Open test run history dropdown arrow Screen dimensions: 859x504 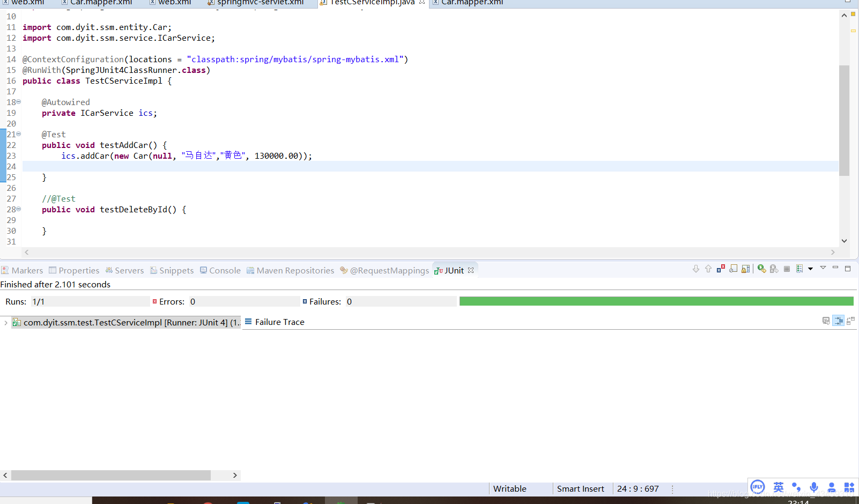810,269
